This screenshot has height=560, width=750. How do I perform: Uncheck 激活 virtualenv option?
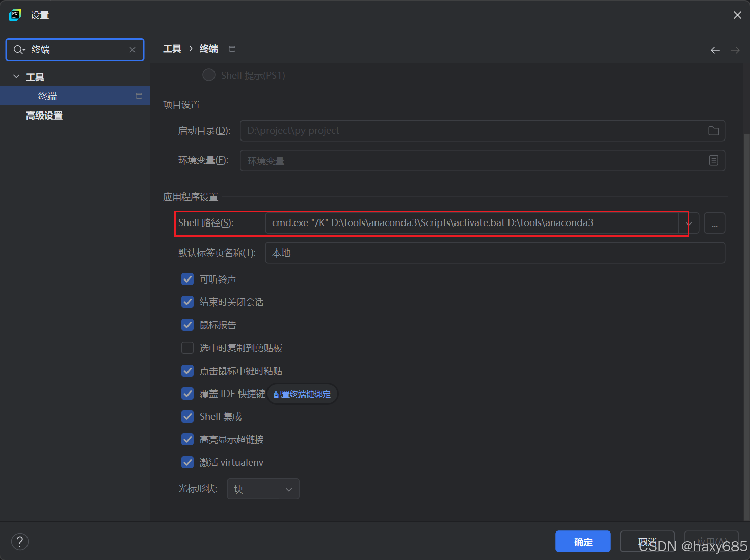click(x=187, y=462)
